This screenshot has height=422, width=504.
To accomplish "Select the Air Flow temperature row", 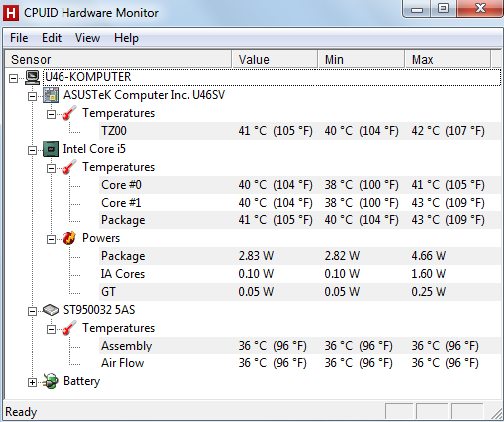I will (300, 363).
